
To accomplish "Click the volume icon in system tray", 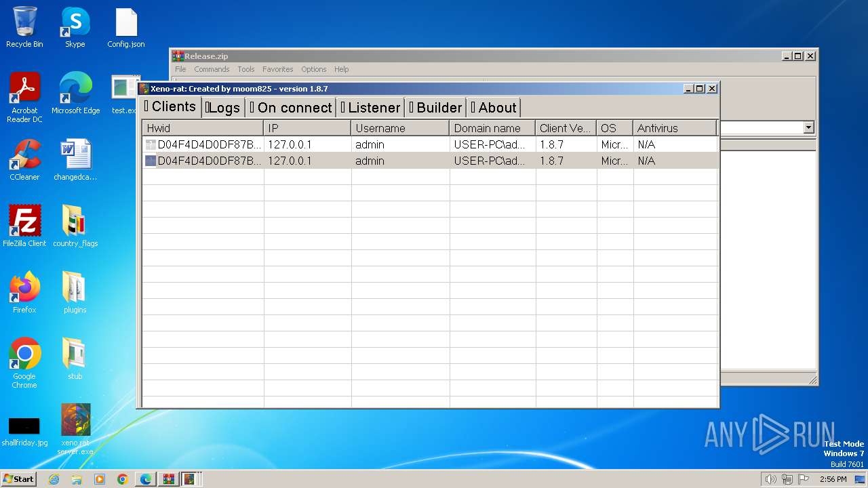I will (770, 479).
